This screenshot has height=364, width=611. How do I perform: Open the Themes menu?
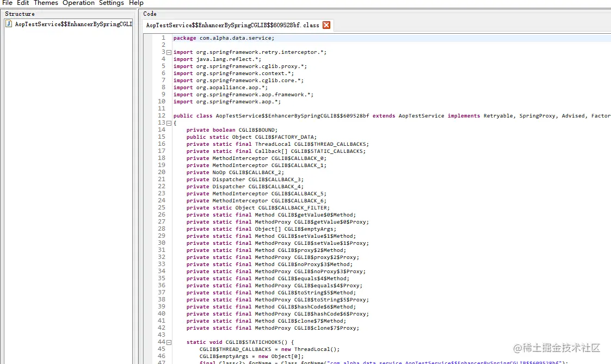pos(46,3)
